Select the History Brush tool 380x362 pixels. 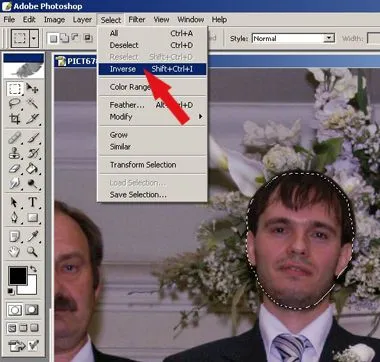pyautogui.click(x=33, y=153)
